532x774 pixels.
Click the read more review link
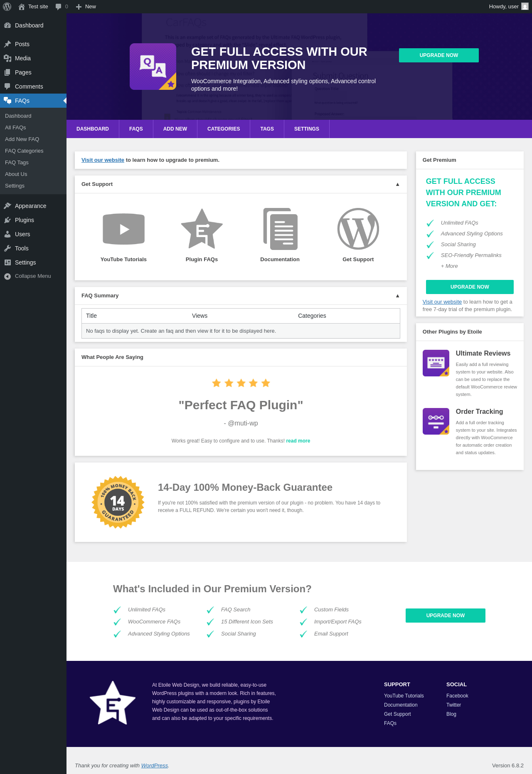pyautogui.click(x=298, y=441)
